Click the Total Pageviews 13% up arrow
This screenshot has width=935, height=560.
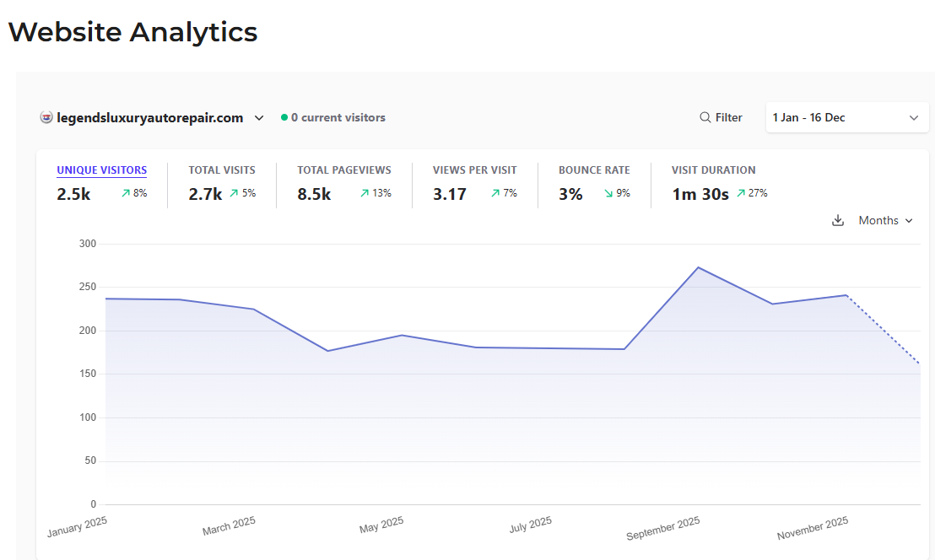(365, 193)
